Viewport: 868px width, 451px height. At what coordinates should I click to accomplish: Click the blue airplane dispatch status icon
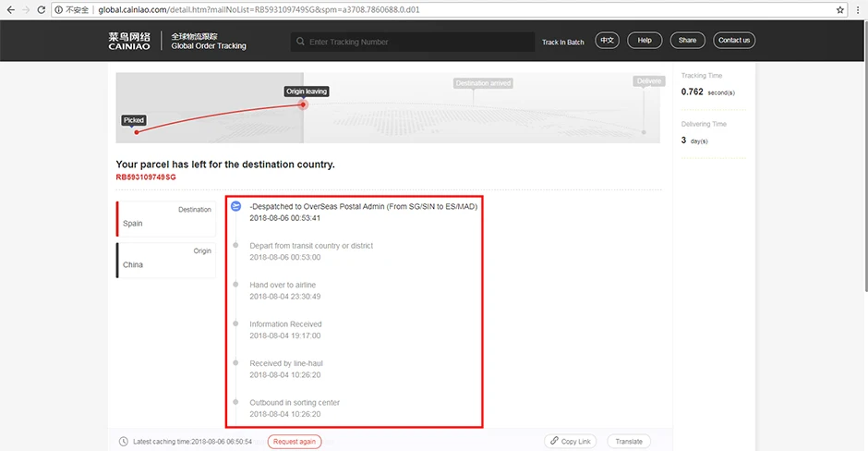pos(235,206)
